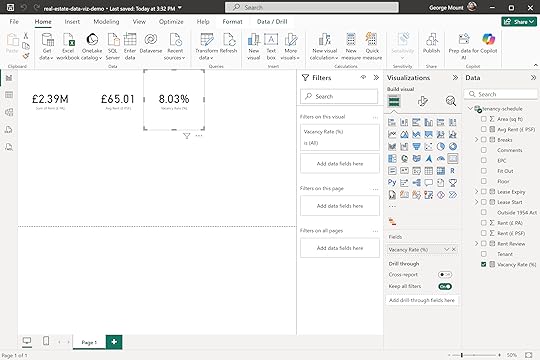540x360 pixels.
Task: Switch to Model view in sidebar
Action: pos(9,112)
